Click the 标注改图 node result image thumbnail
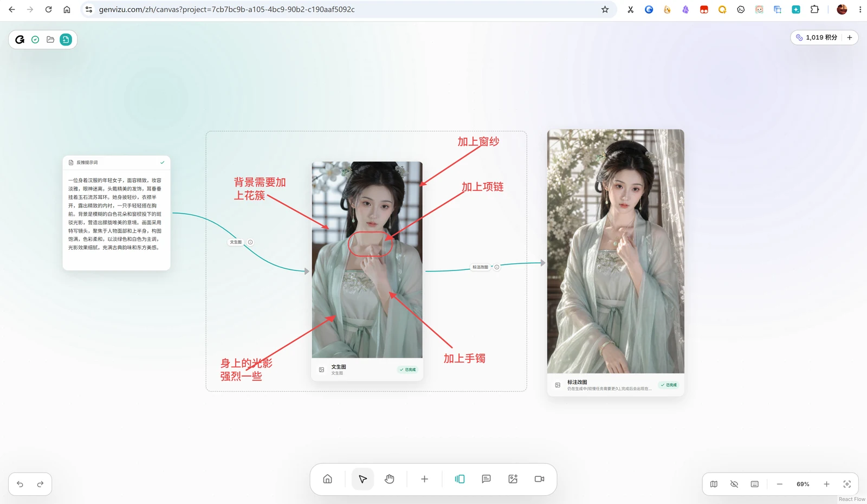 pos(616,251)
